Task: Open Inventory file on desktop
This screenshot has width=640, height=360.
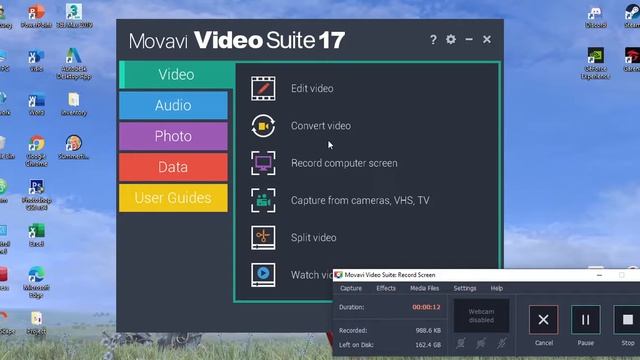Action: click(74, 104)
